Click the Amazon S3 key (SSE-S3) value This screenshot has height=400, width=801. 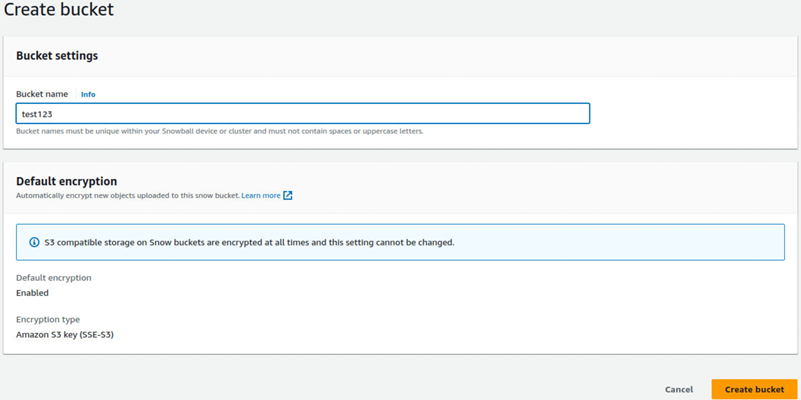(x=65, y=335)
